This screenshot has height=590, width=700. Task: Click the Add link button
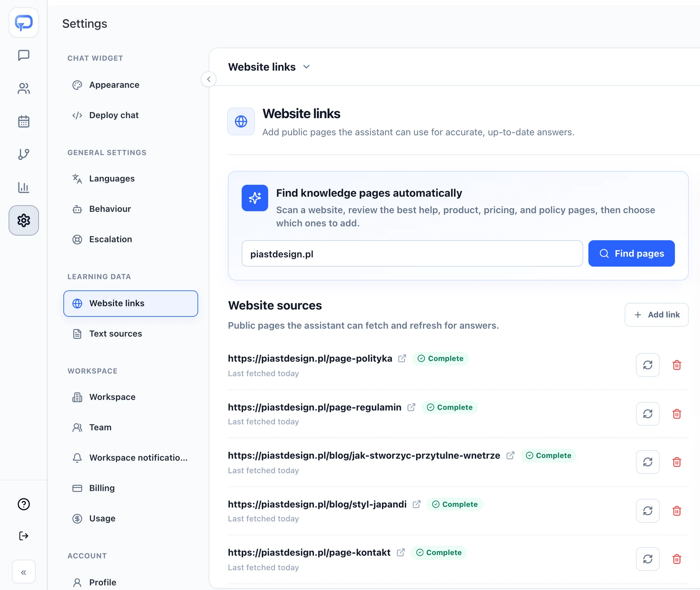click(656, 315)
